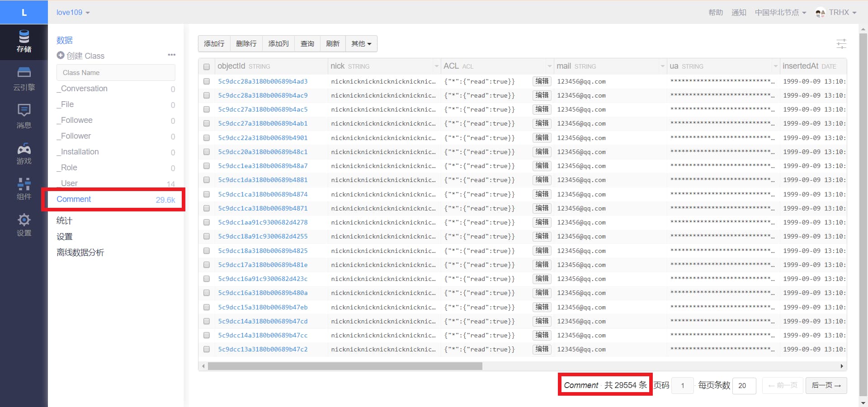Check row 5c9dcc13a3180b00689b47c2
This screenshot has height=407, width=868.
click(207, 349)
